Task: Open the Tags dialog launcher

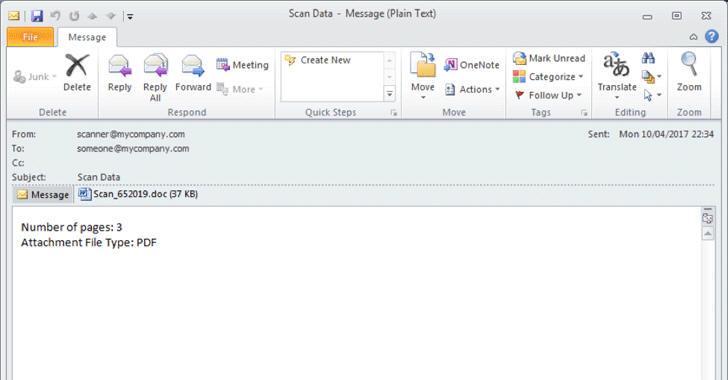Action: tap(584, 113)
